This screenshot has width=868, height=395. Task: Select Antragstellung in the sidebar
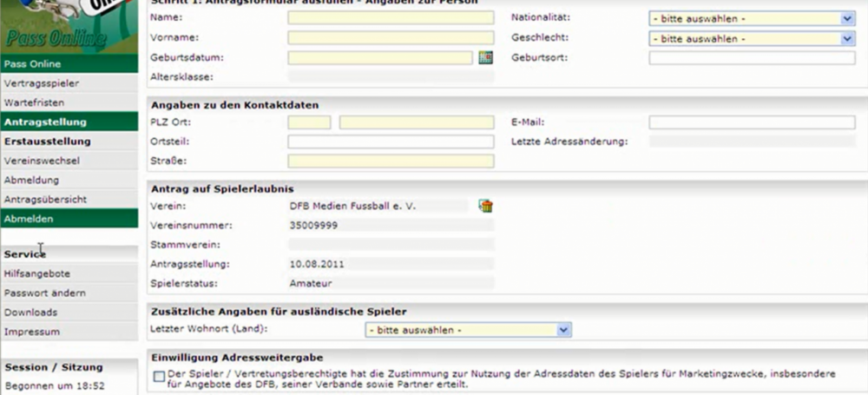pyautogui.click(x=69, y=122)
